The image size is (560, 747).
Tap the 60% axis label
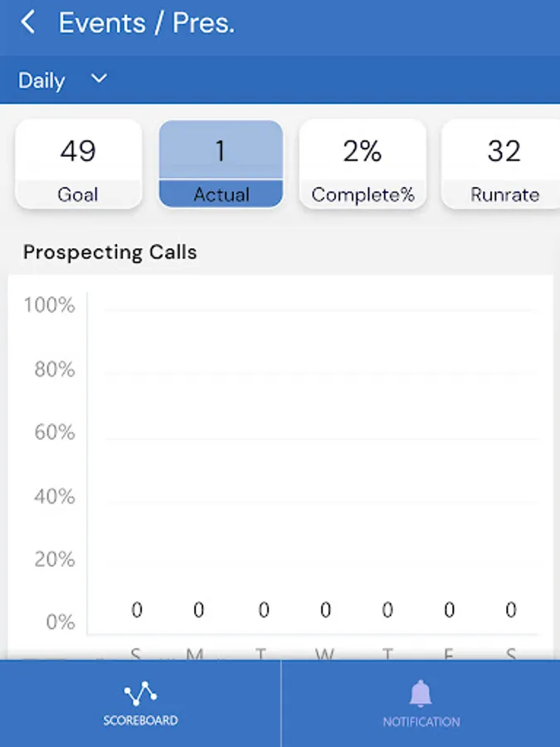54,432
